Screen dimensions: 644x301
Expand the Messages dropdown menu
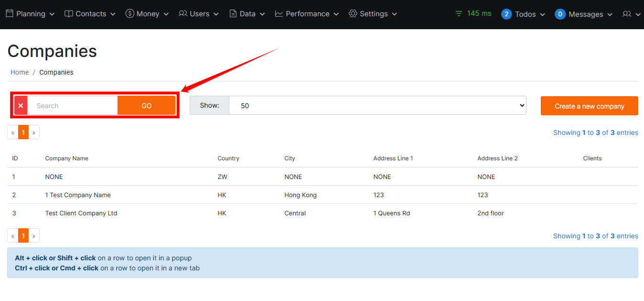pyautogui.click(x=584, y=14)
